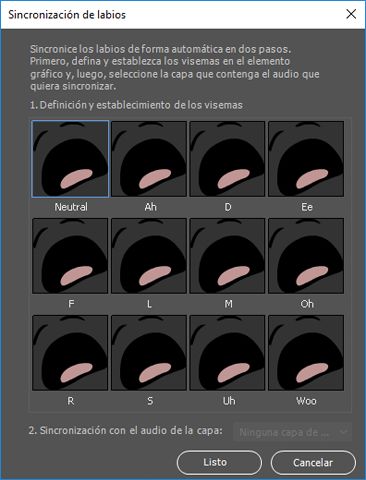Click the 'Ah' label text

150,207
